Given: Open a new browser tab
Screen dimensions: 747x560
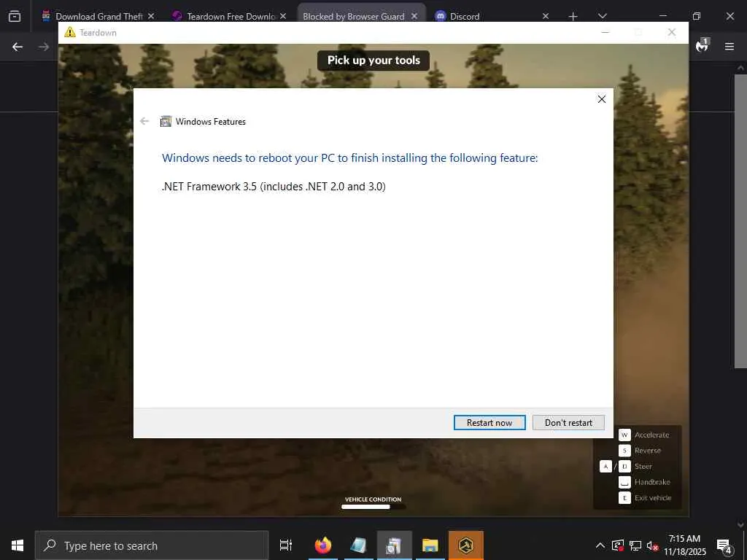Looking at the screenshot, I should 573,17.
